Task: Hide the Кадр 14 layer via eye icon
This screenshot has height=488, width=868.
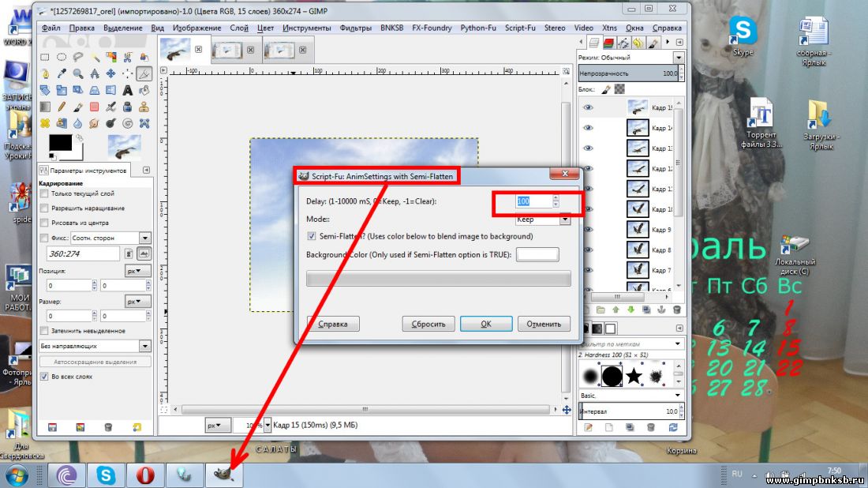Action: tap(588, 128)
